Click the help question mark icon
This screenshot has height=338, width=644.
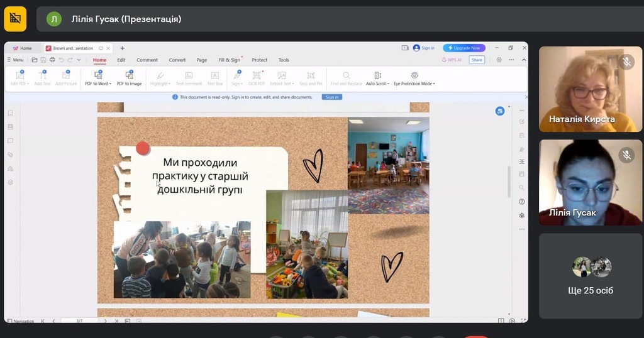521,202
